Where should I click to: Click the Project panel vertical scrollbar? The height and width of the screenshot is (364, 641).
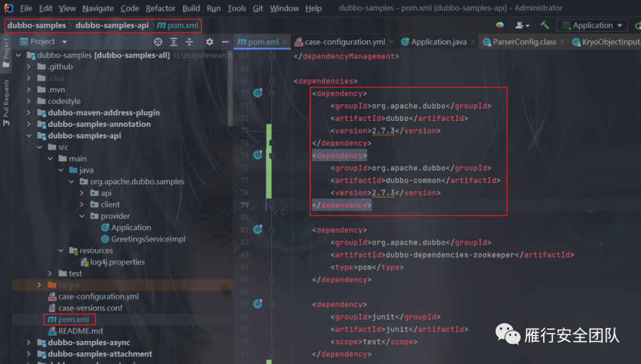pyautogui.click(x=230, y=88)
